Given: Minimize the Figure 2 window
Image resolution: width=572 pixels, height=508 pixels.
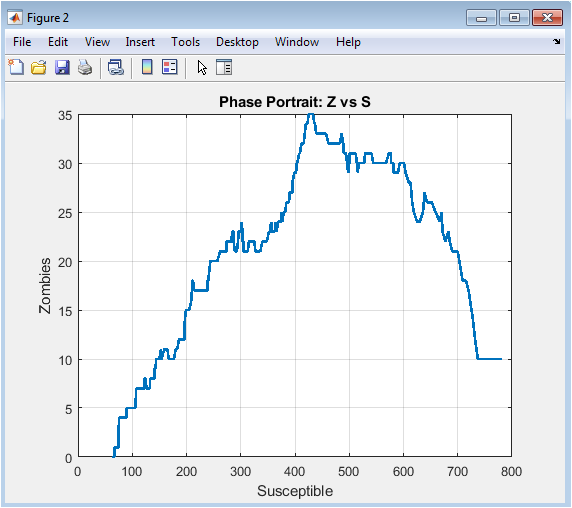Looking at the screenshot, I should click(481, 18).
